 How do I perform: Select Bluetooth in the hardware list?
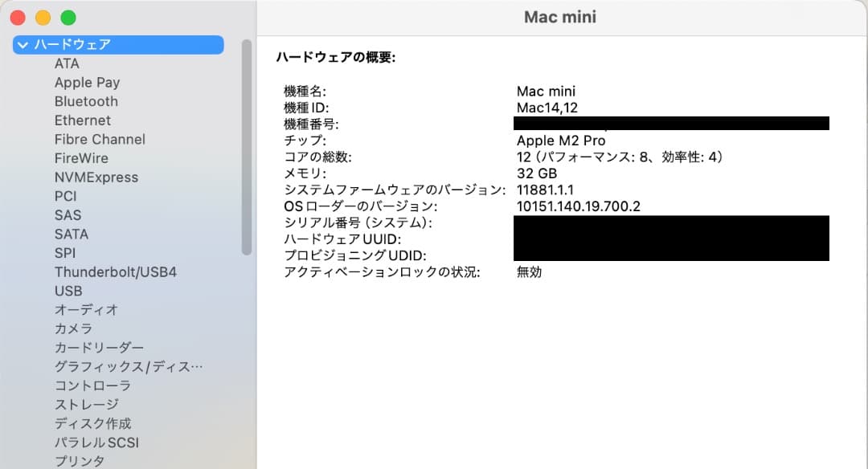point(86,101)
